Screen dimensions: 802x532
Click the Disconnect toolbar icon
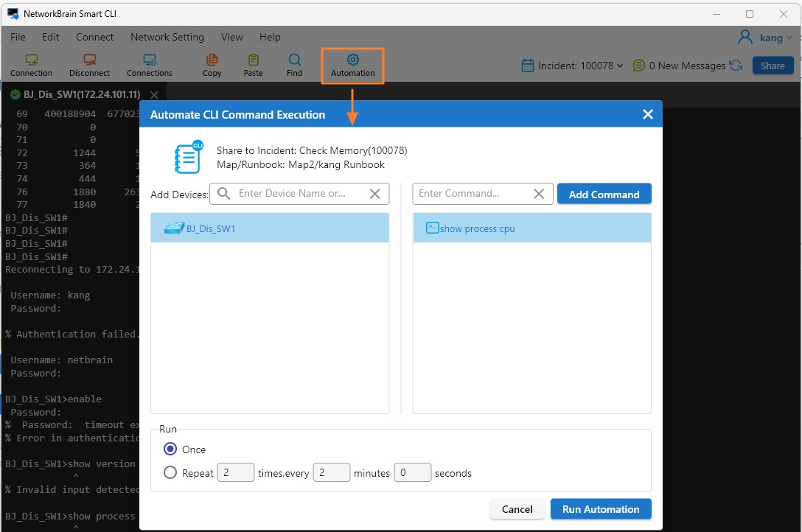tap(89, 60)
